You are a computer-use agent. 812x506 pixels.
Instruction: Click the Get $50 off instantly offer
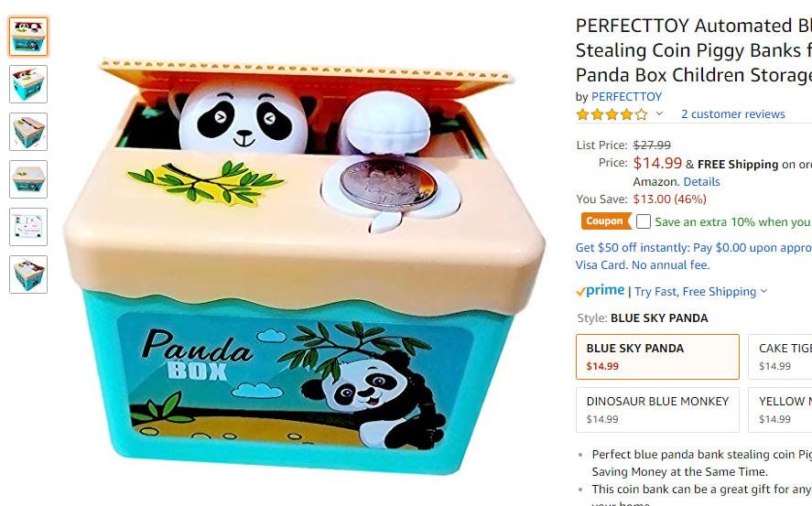point(694,256)
